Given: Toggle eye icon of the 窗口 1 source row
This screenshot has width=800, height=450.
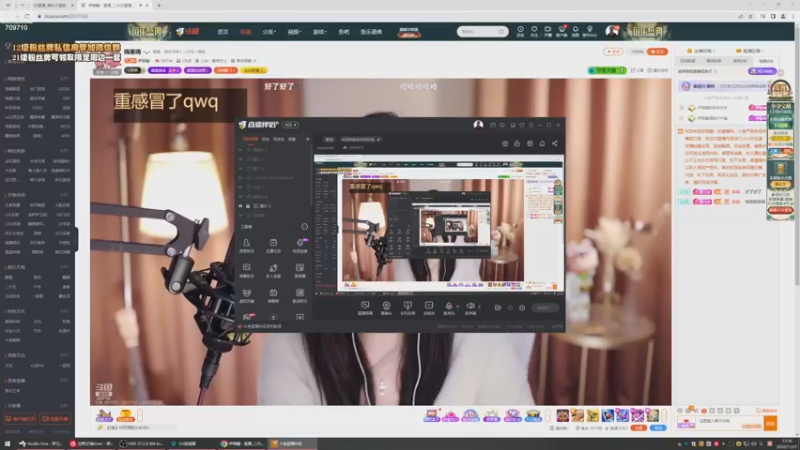Looking at the screenshot, I should point(240,159).
